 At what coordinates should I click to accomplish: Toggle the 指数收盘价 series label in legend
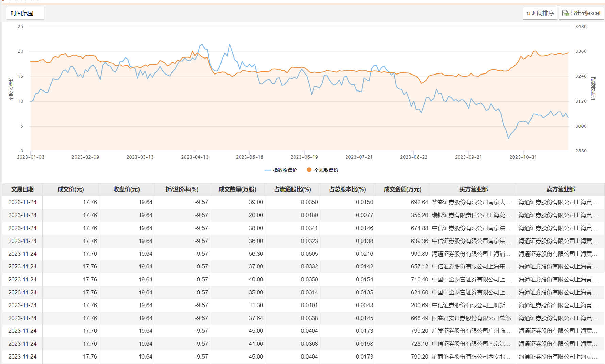[285, 170]
